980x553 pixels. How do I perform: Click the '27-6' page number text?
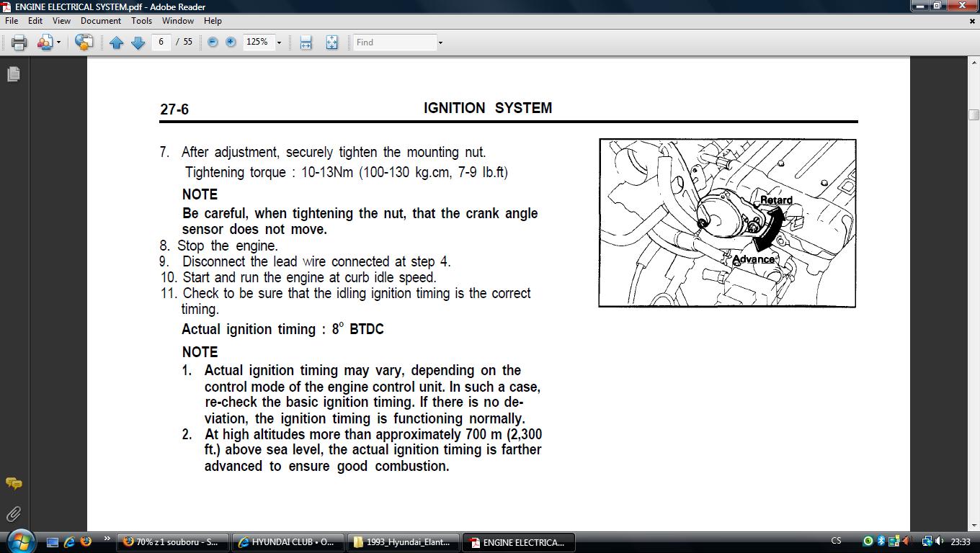click(174, 109)
